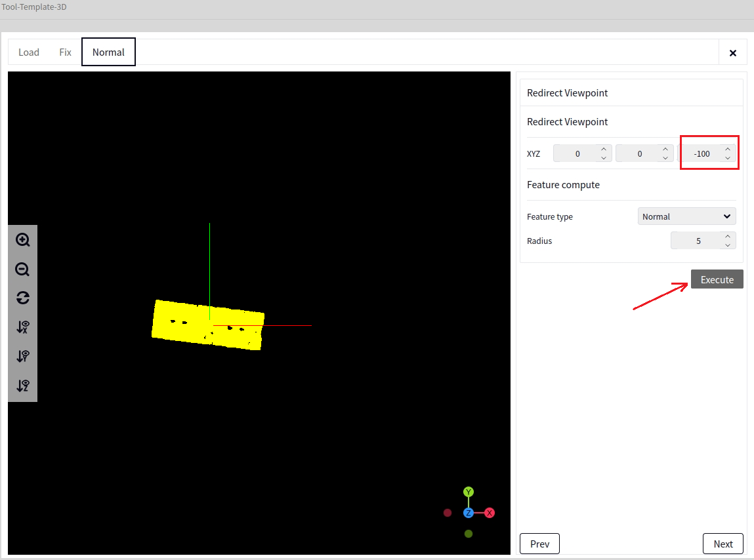The height and width of the screenshot is (560, 754).
Task: Click the dark green negative Y gizmo ball
Action: click(469, 534)
